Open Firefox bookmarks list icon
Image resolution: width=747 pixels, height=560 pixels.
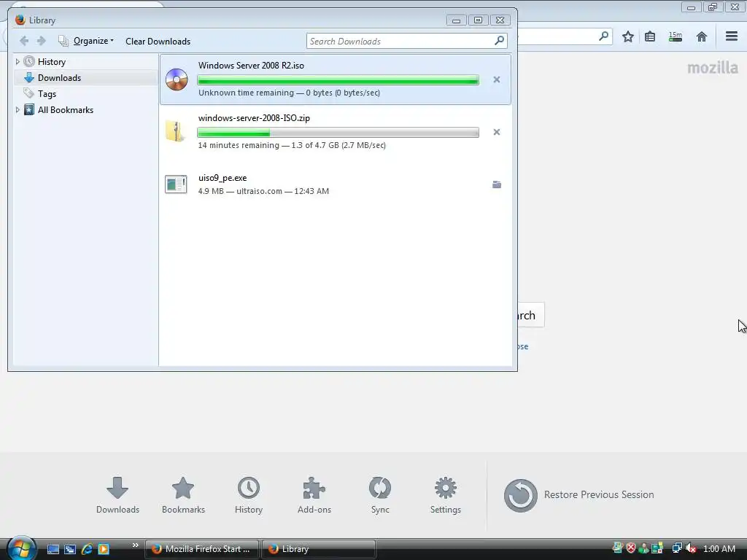(650, 36)
